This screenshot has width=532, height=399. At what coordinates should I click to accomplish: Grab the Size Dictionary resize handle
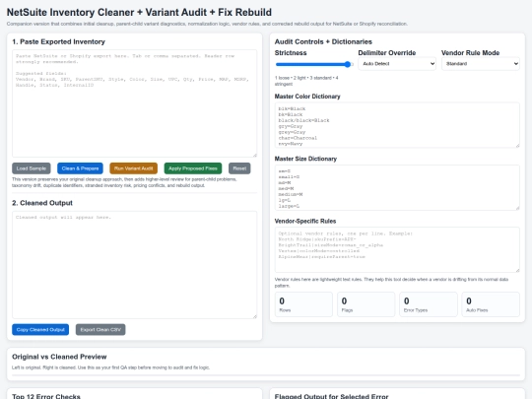point(517,208)
